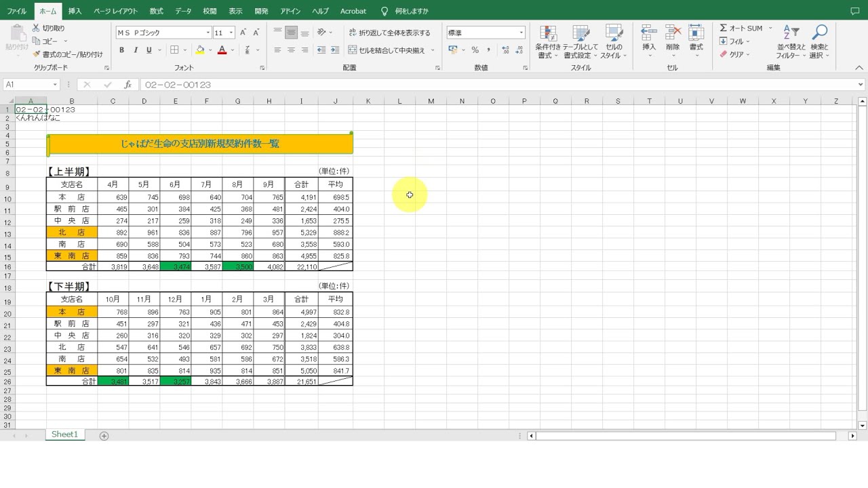Image resolution: width=868 pixels, height=488 pixels.
Task: Open Format as Table (テーブルとして書式設定)
Action: click(580, 42)
